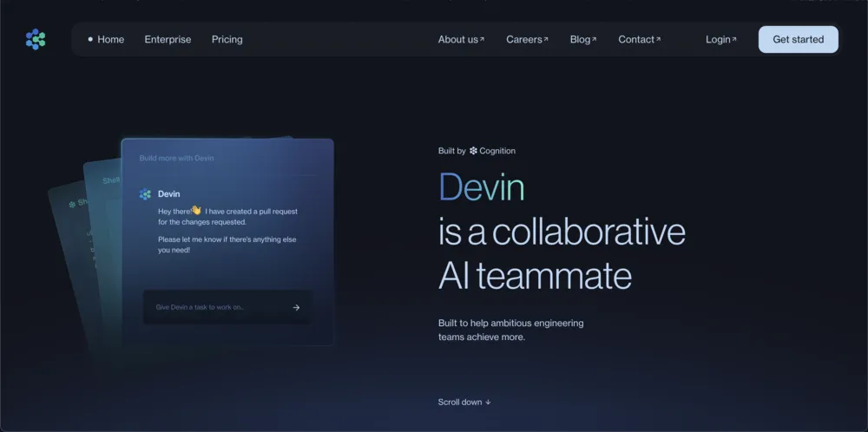Open the Pricing page
Screen dimensions: 868x432
tap(227, 39)
